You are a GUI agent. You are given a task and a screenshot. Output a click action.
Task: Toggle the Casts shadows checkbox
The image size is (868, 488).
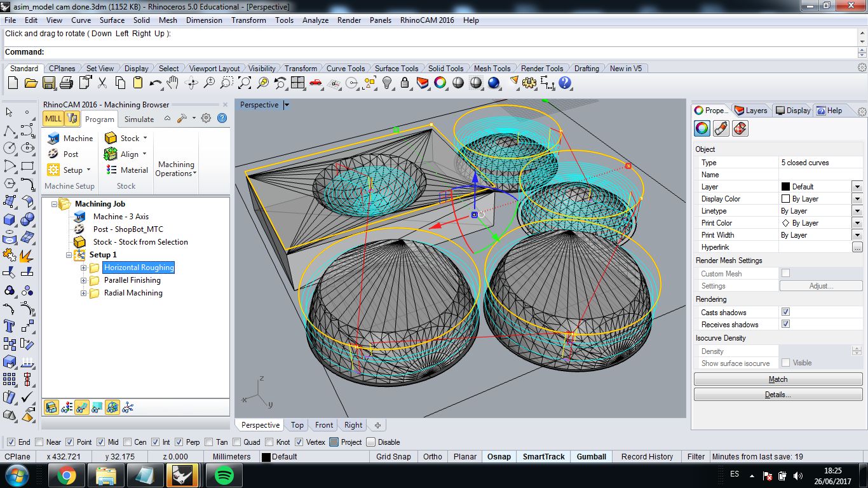pos(785,312)
